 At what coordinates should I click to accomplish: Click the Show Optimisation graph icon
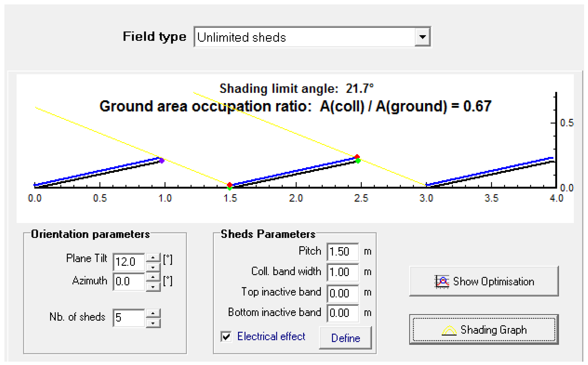click(441, 282)
